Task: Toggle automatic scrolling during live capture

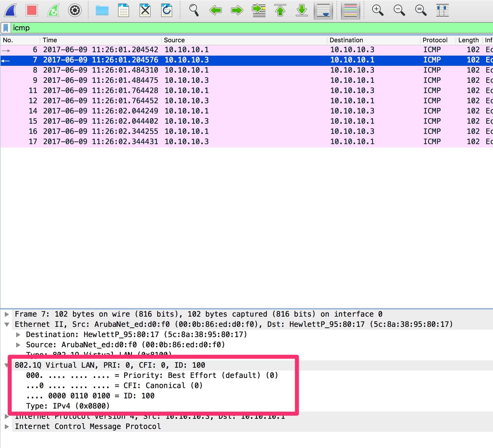Action: click(x=323, y=10)
